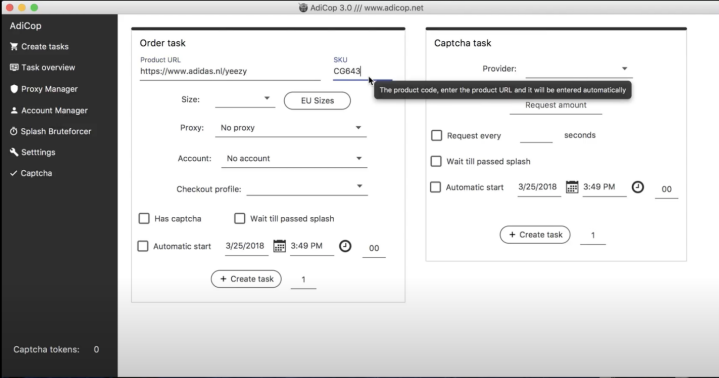
Task: Click the Order task time field 3:49 PM
Action: (312, 246)
